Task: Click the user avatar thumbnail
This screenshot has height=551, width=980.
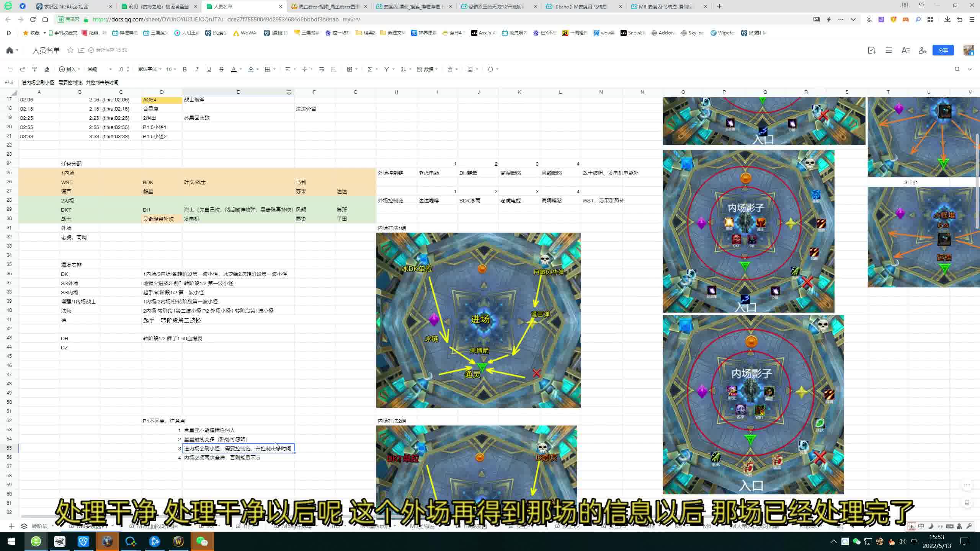Action: 969,50
